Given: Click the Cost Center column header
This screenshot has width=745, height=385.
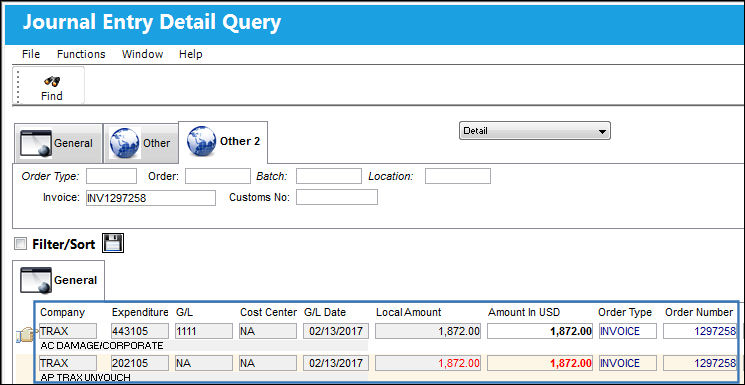Looking at the screenshot, I should click(268, 312).
